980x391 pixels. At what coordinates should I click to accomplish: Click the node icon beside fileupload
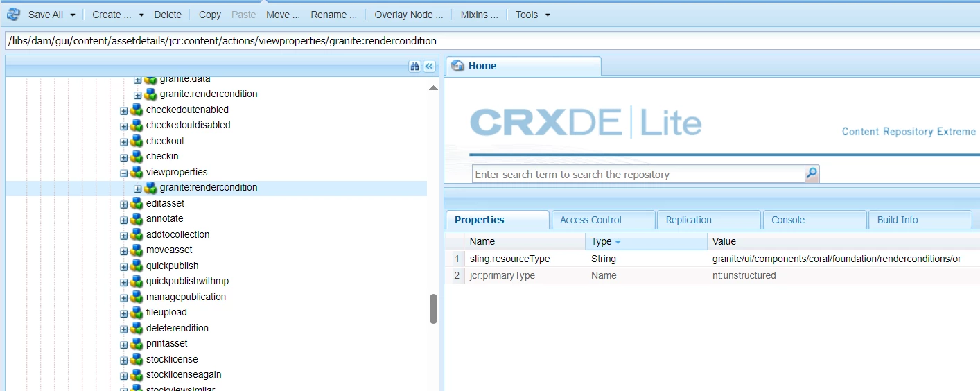coord(137,312)
